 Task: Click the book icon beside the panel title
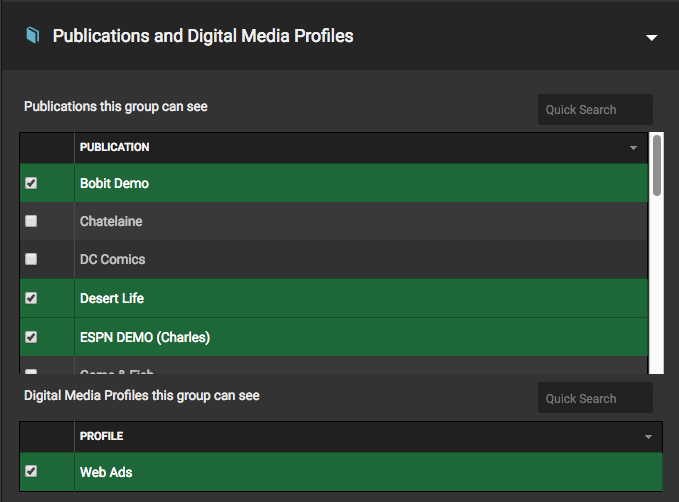pyautogui.click(x=33, y=37)
